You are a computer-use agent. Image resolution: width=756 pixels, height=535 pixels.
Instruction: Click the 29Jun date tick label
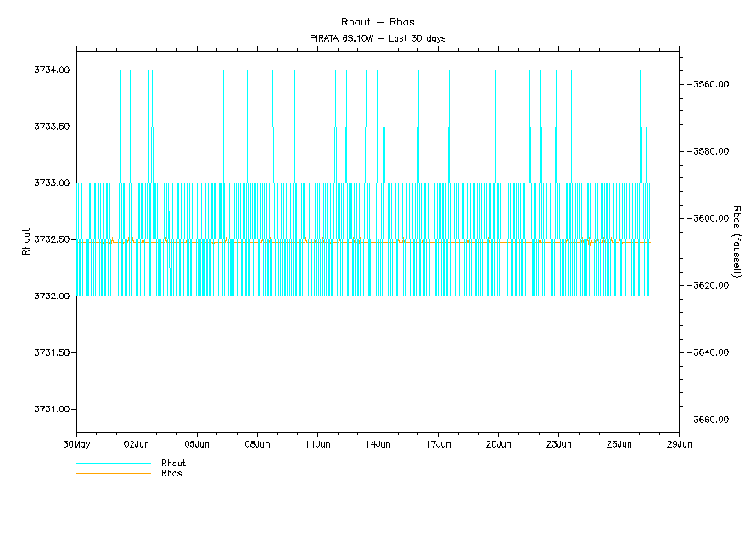[679, 443]
